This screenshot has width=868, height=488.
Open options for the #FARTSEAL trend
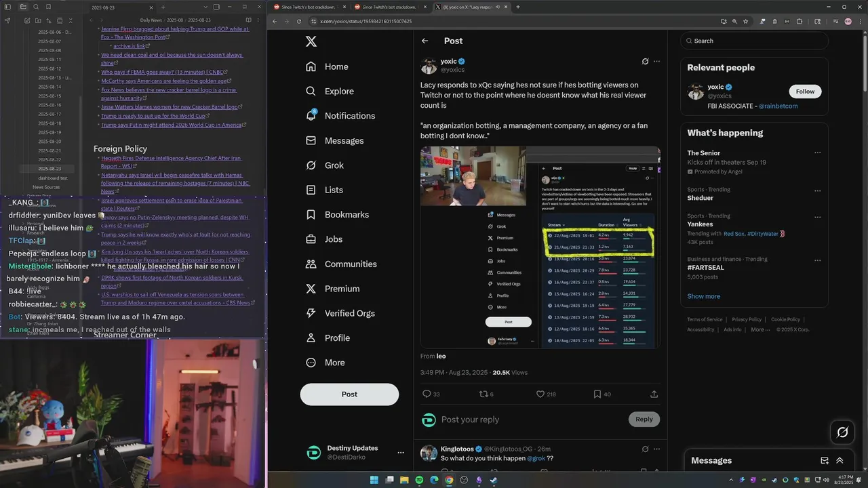[x=817, y=260]
